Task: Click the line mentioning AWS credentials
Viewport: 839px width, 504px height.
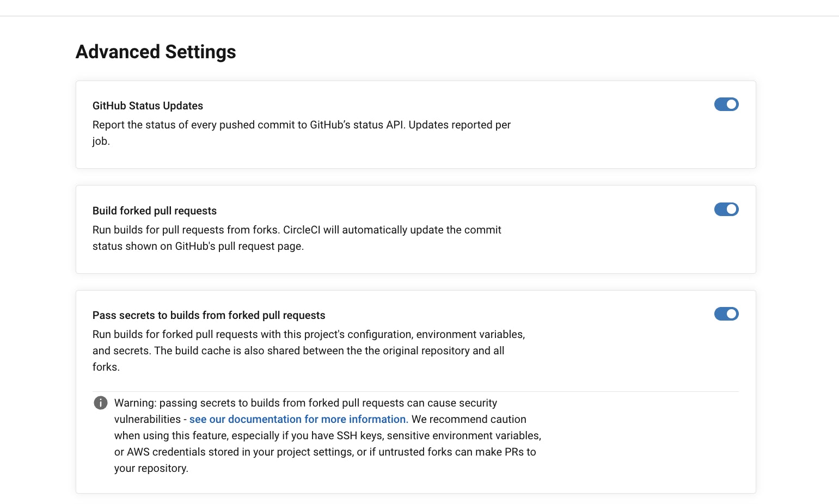Action: coord(325,452)
